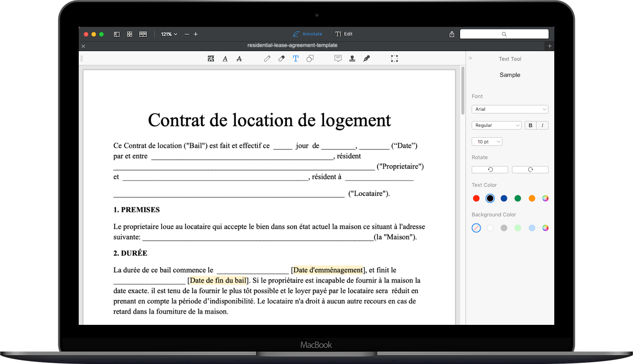This screenshot has width=633, height=364.
Task: Select the underline text tool
Action: point(225,58)
